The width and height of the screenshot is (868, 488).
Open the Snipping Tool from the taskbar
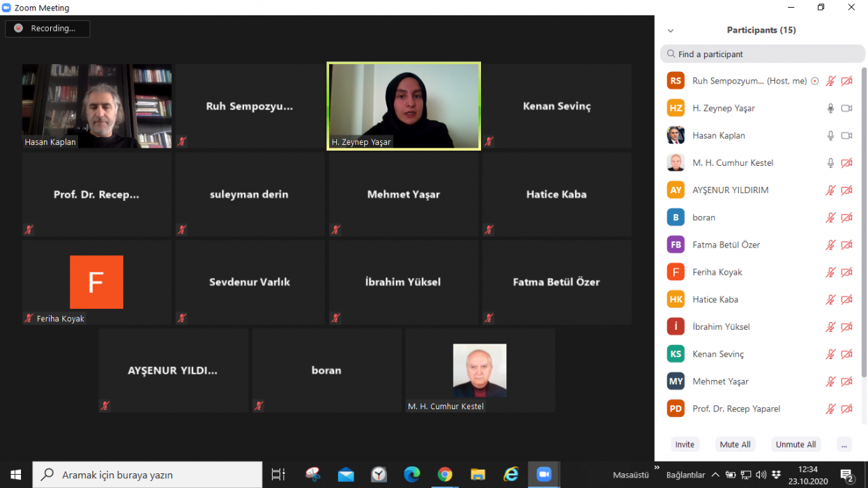coord(313,475)
